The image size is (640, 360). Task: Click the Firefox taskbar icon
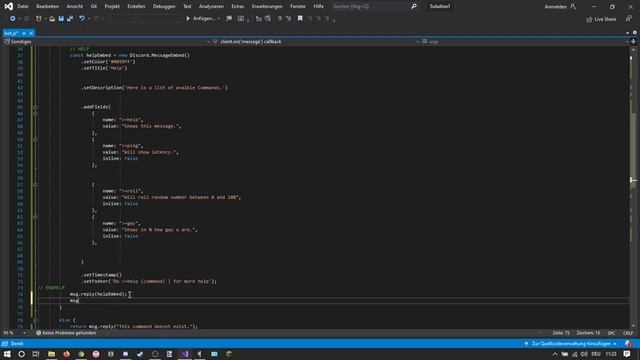coord(66,354)
